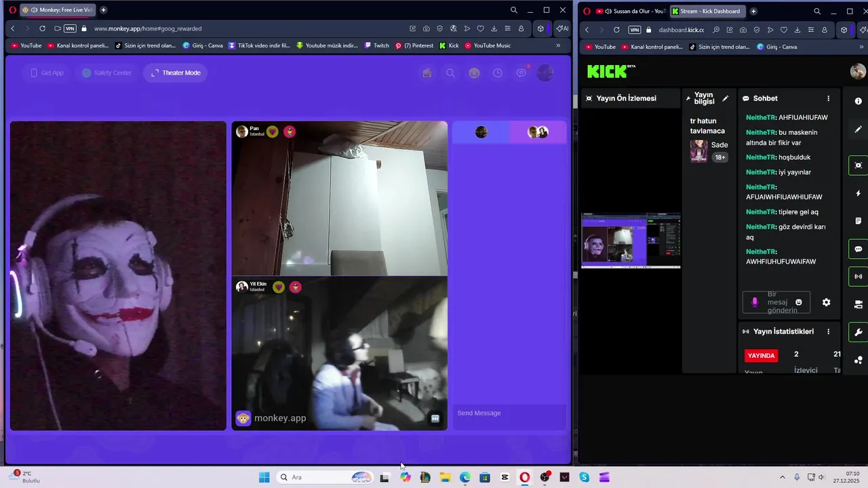Open Sohbet panel three-dot menu
Image resolution: width=868 pixels, height=488 pixels.
(828, 98)
